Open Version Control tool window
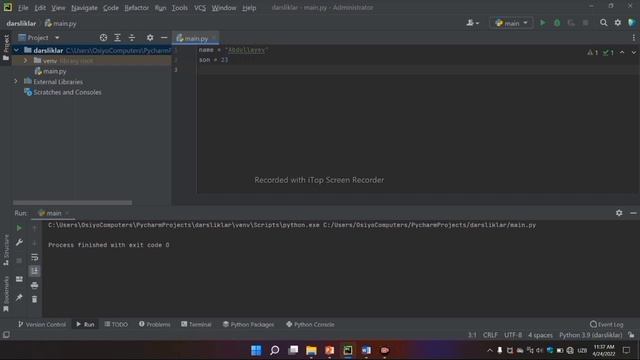The image size is (640, 360). coord(42,324)
